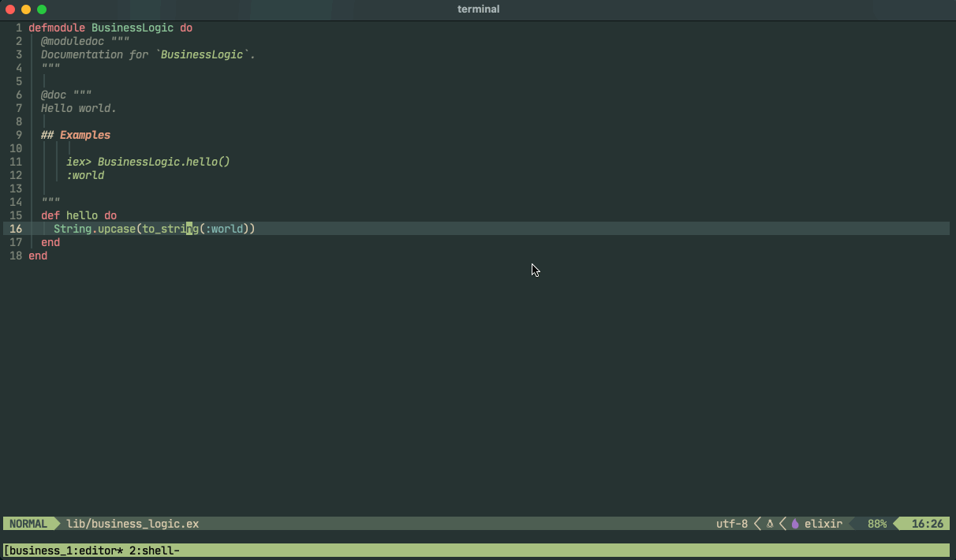This screenshot has height=560, width=956.
Task: Minimize the terminal window
Action: click(26, 9)
